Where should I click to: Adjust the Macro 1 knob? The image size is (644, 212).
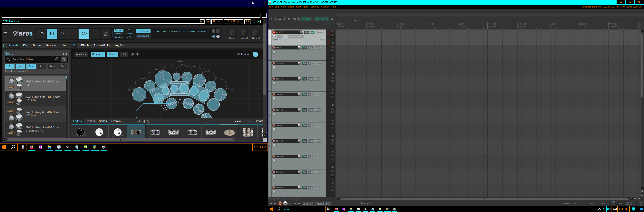[232, 32]
